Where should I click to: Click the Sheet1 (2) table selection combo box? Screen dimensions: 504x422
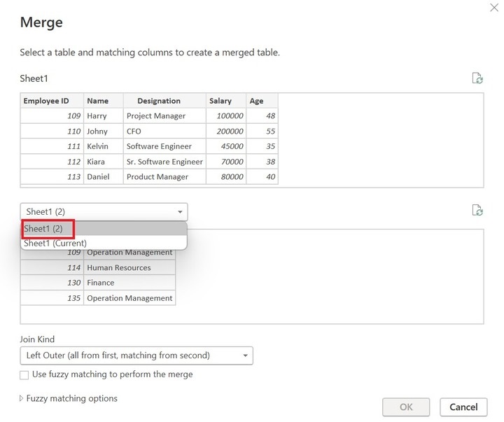(104, 211)
